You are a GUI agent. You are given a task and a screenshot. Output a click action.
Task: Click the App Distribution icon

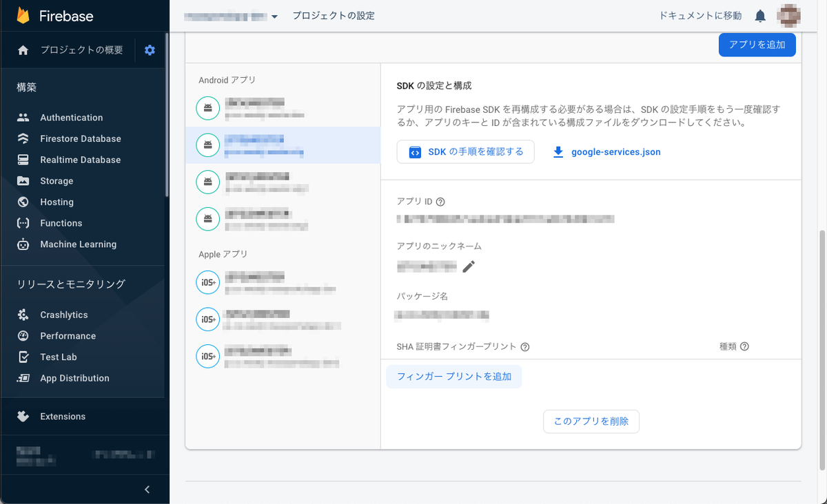[x=23, y=378]
